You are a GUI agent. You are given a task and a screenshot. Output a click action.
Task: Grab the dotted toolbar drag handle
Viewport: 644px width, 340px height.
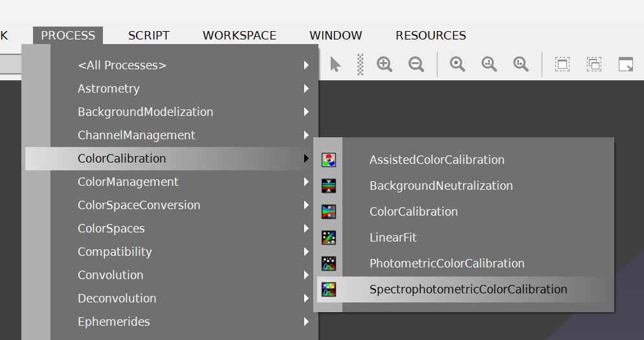tap(361, 64)
